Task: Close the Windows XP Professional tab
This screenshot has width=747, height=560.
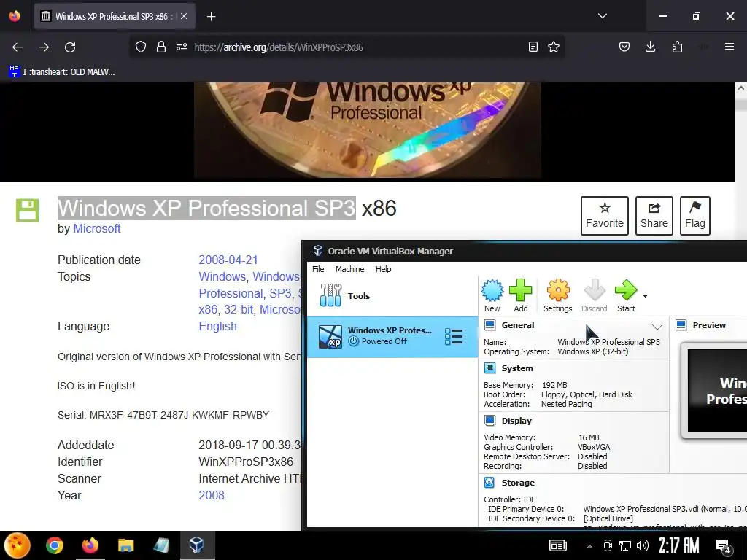Action: coord(184,16)
